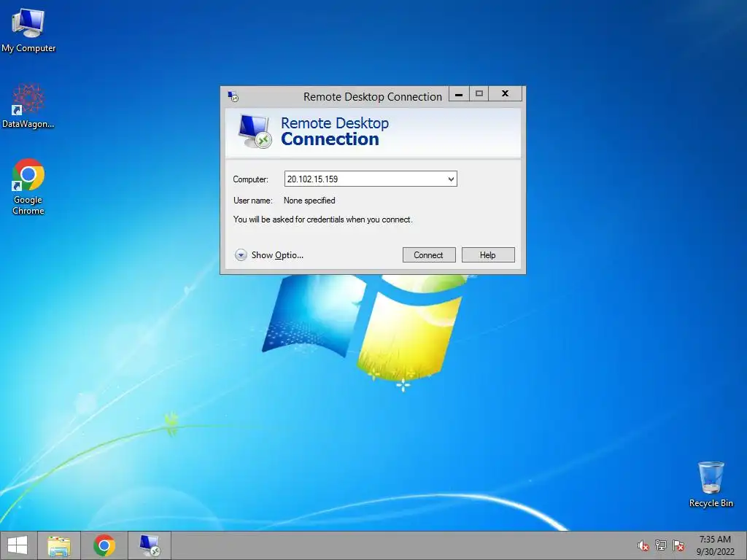Open the Action Center flag icon
The width and height of the screenshot is (747, 560).
click(678, 545)
